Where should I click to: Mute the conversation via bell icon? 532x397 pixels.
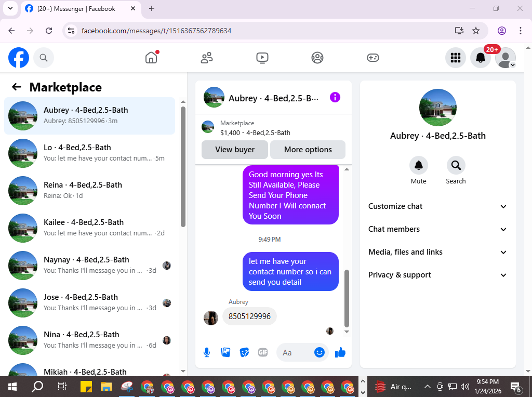point(418,165)
